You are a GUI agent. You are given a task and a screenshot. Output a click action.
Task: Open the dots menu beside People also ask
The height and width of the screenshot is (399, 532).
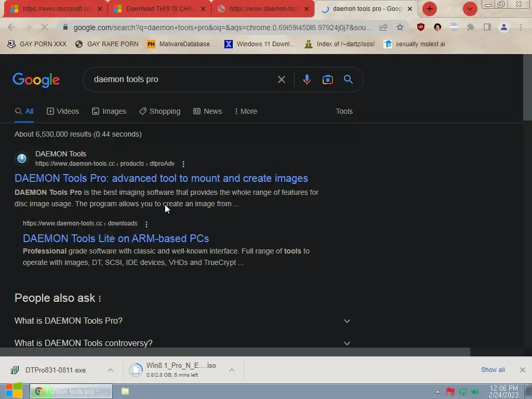100,298
